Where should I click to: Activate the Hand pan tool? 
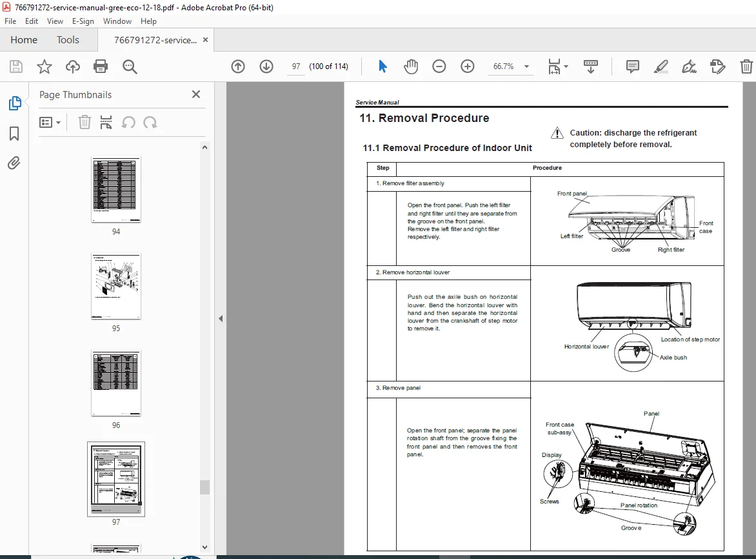411,66
